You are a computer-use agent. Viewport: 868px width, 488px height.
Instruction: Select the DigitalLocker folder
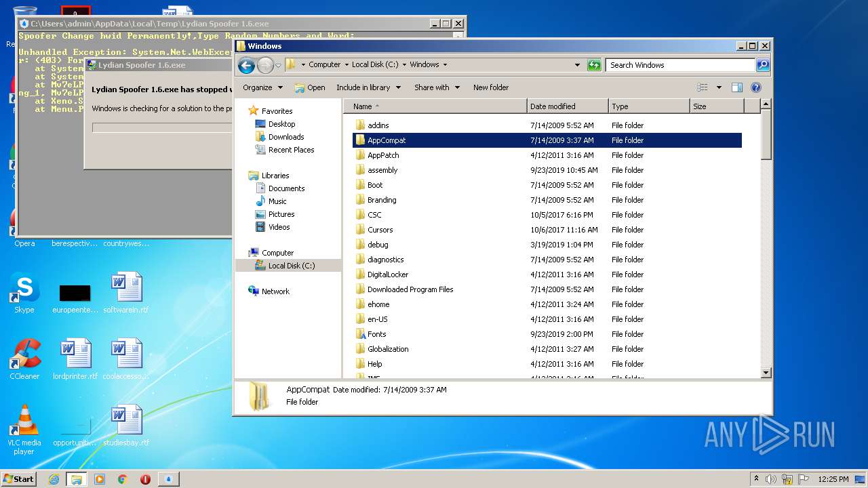click(x=388, y=274)
